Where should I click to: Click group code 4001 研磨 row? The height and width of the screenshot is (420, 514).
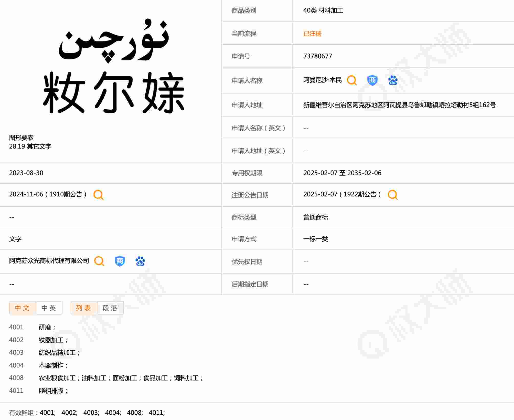point(16,327)
